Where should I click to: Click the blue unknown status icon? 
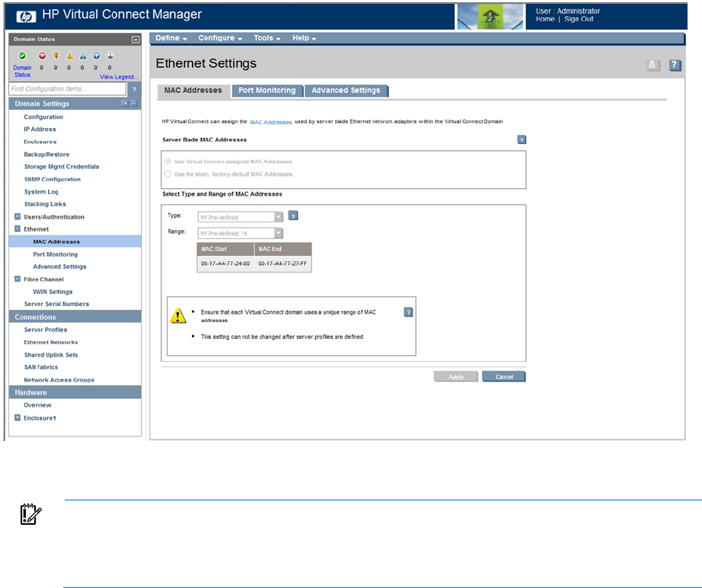point(97,56)
